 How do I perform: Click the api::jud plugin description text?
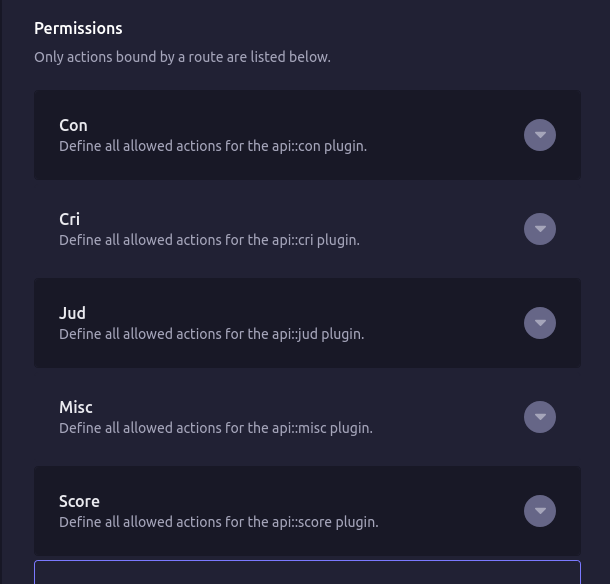click(x=212, y=334)
